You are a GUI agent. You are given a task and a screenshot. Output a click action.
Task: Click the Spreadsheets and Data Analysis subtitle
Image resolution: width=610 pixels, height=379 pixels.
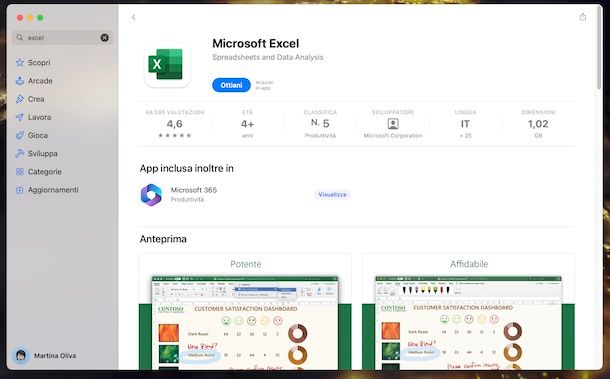268,57
